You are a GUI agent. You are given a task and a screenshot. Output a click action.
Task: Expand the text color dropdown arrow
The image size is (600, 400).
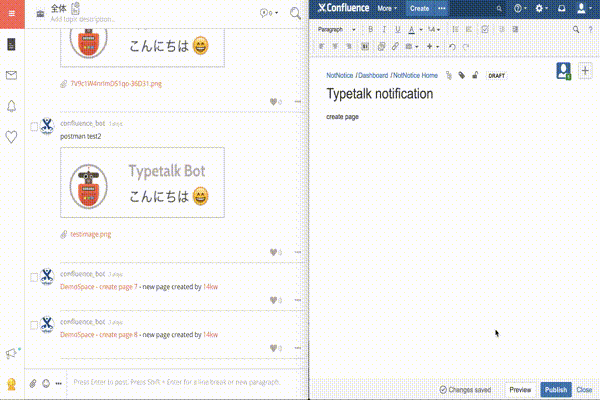[x=421, y=30]
